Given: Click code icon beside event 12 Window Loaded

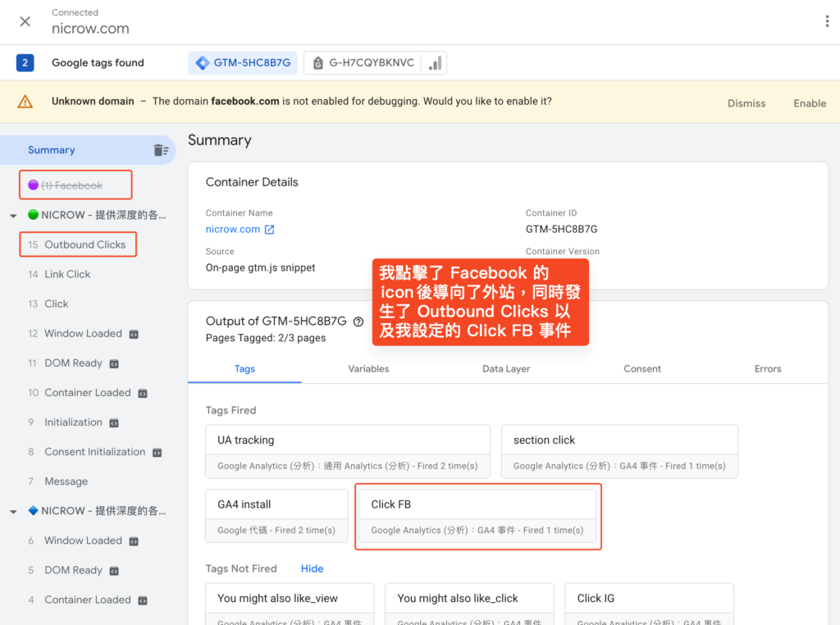Looking at the screenshot, I should click(134, 334).
